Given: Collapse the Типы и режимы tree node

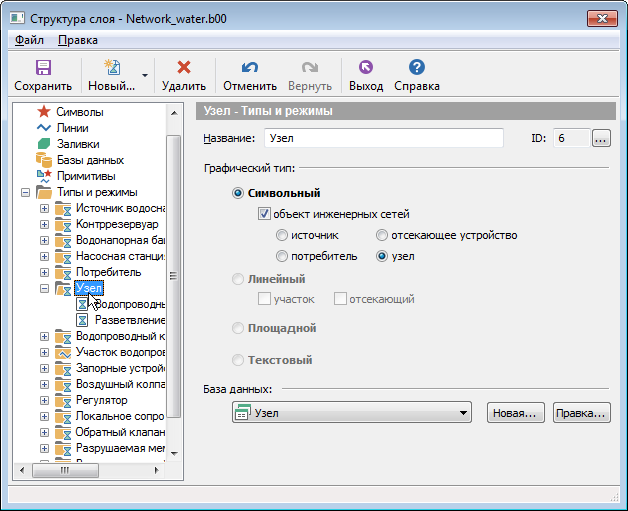Looking at the screenshot, I should (x=25, y=192).
